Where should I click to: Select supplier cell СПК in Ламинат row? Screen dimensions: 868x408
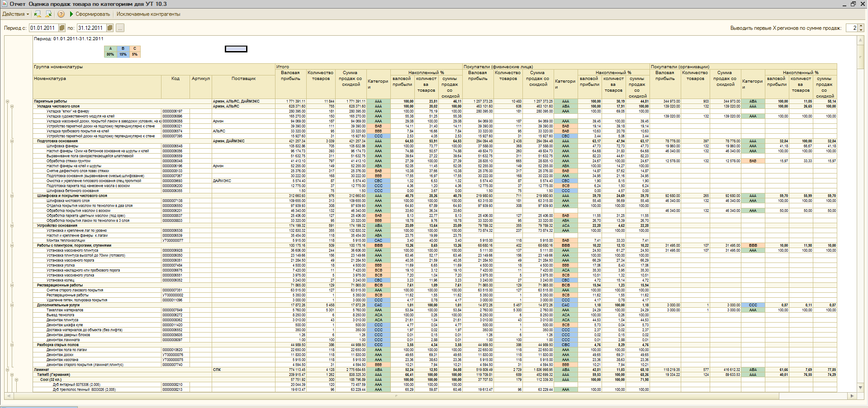tap(244, 370)
